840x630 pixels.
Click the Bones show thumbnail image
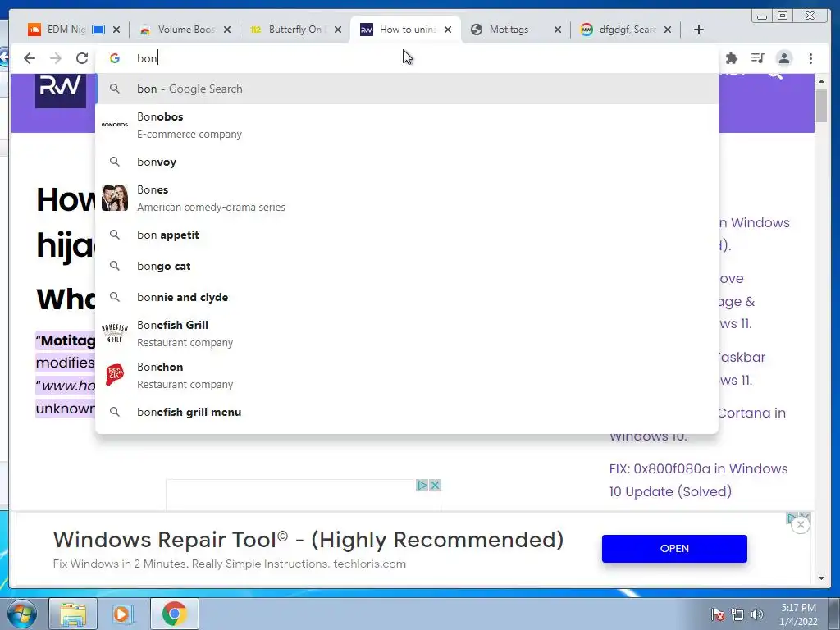(115, 198)
